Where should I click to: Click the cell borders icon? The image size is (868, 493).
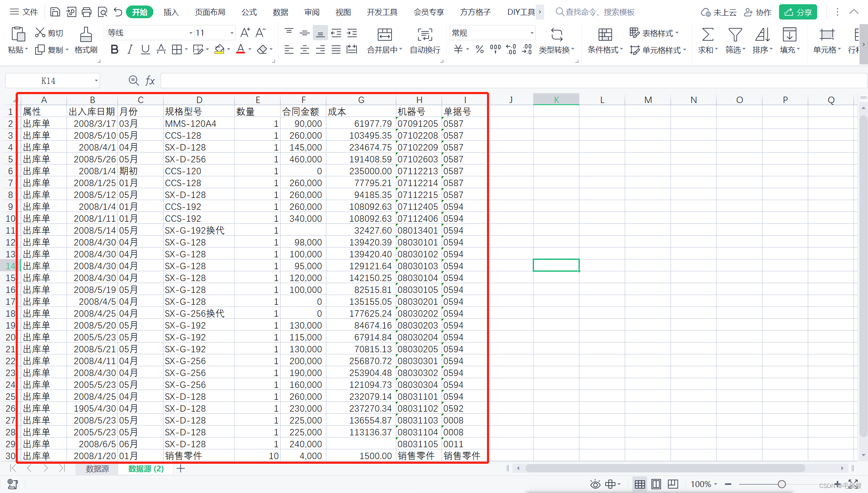point(177,50)
